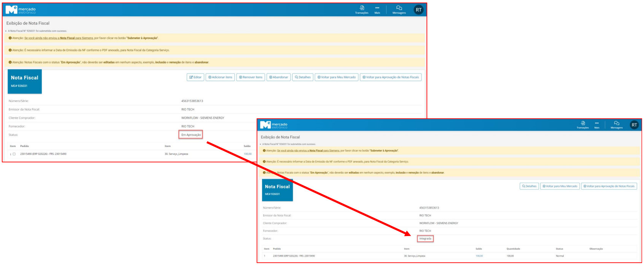Click the RT avatar in the Integrada window
The image size is (644, 265).
pyautogui.click(x=634, y=125)
